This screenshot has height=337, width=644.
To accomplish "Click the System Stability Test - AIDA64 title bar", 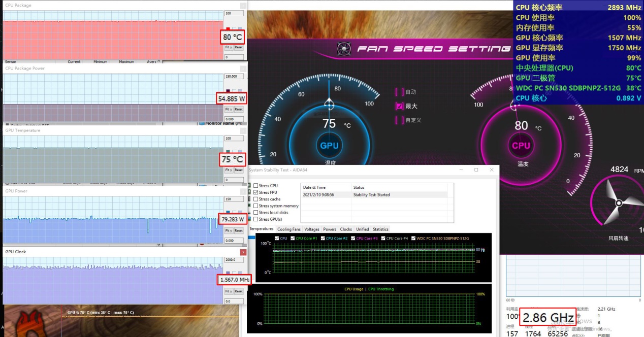I will [x=373, y=170].
